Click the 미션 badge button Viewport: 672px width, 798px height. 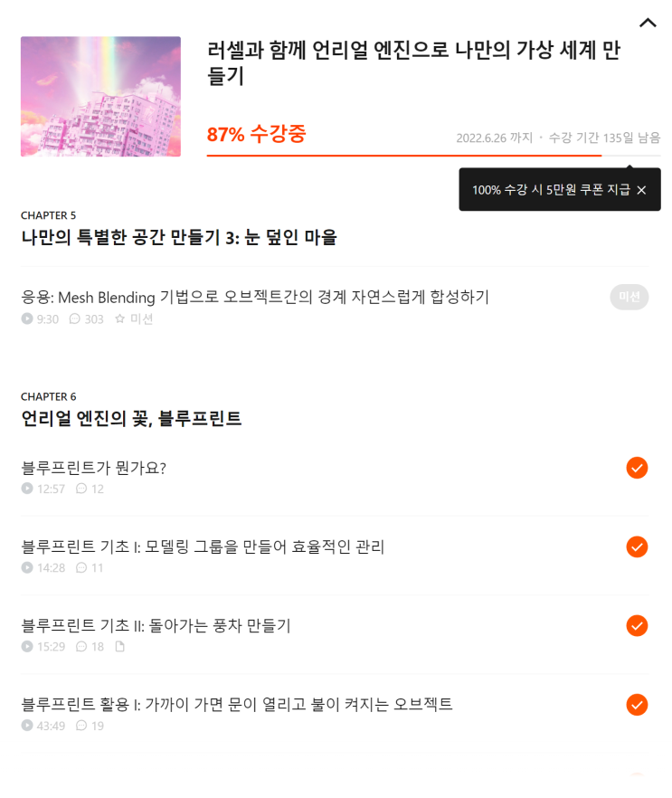[x=629, y=297]
